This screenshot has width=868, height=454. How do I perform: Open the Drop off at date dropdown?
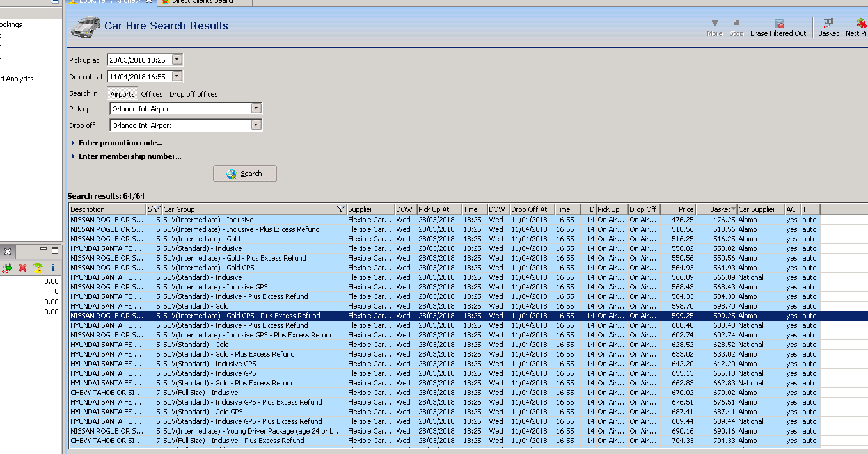[x=177, y=76]
